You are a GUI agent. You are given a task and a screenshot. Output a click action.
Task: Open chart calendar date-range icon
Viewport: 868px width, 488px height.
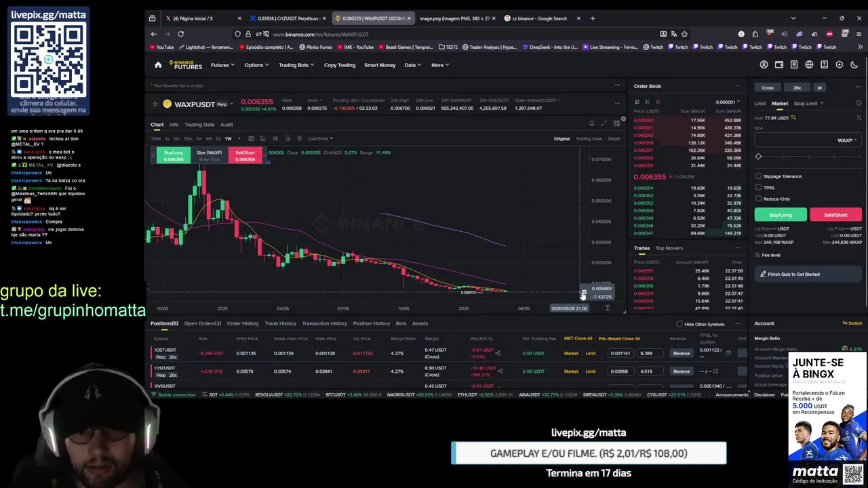pyautogui.click(x=251, y=138)
